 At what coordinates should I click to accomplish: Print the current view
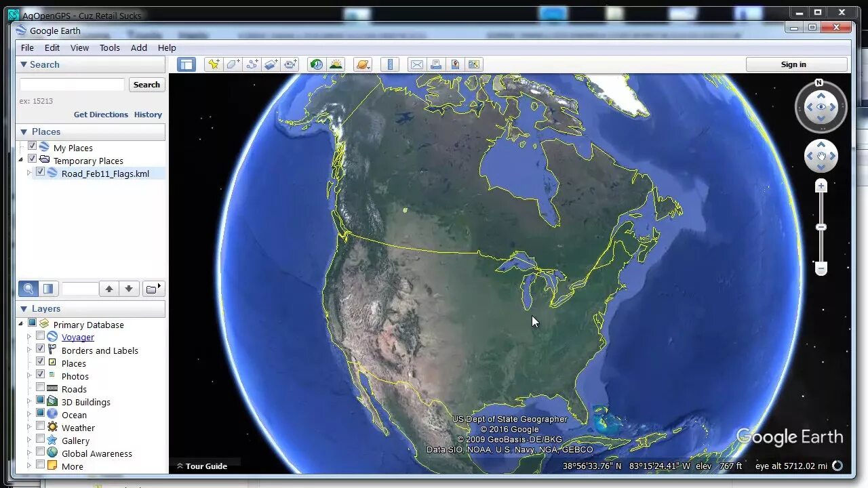(x=436, y=64)
